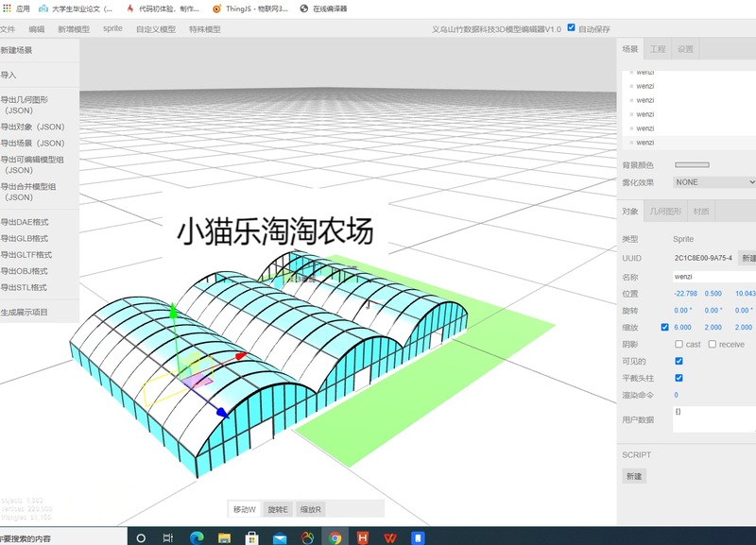This screenshot has width=756, height=545.
Task: Enable the cast shadow checkbox
Action: pyautogui.click(x=679, y=344)
